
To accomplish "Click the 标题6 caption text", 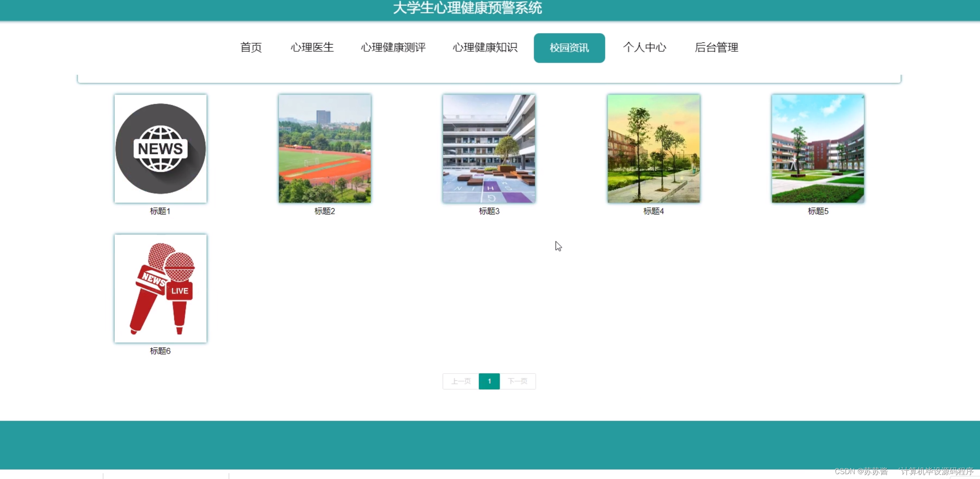I will [x=161, y=351].
